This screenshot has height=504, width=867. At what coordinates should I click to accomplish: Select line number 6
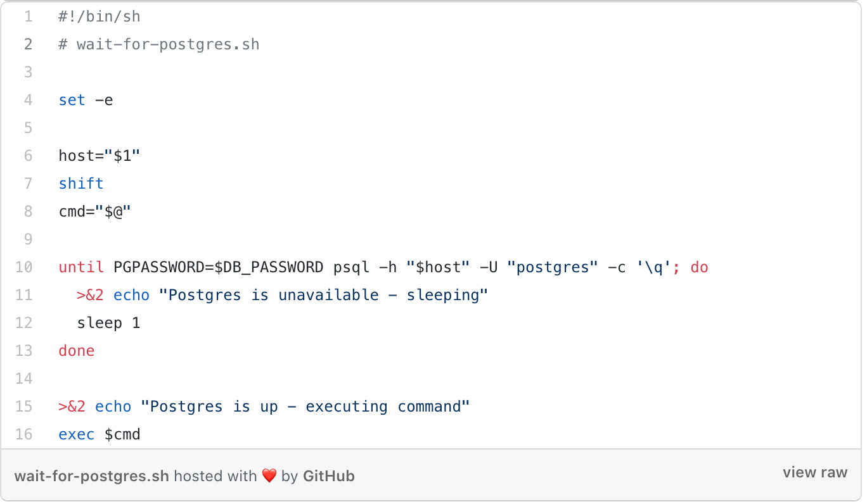tap(28, 156)
